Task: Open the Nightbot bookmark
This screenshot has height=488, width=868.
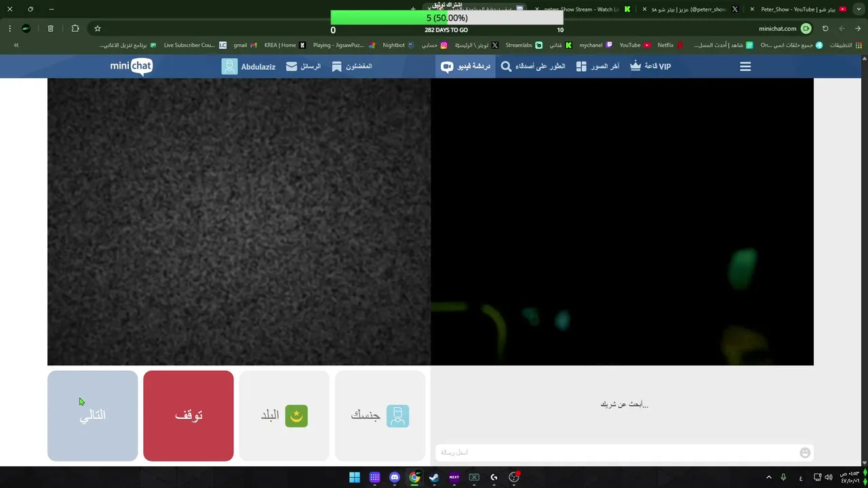Action: [399, 45]
